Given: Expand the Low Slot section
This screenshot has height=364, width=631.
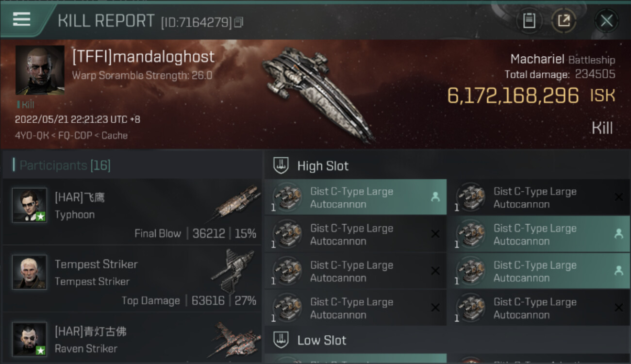Looking at the screenshot, I should pos(322,340).
